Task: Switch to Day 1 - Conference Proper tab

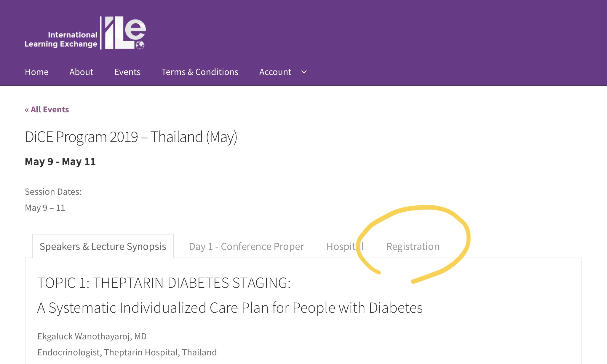Action: click(247, 247)
